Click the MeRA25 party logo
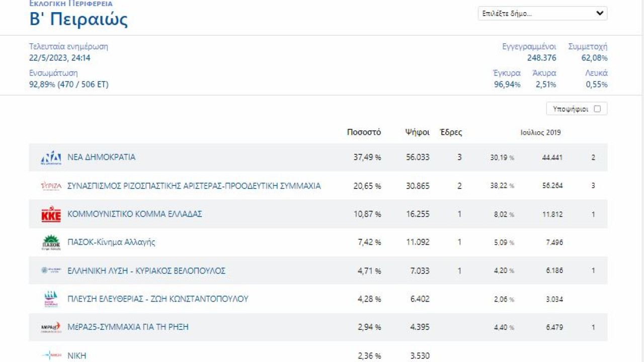 (51, 327)
